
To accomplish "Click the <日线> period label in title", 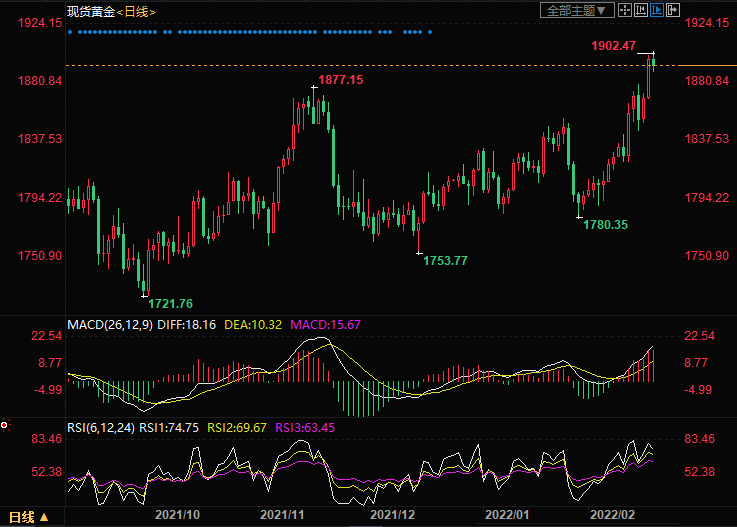I will click(135, 12).
